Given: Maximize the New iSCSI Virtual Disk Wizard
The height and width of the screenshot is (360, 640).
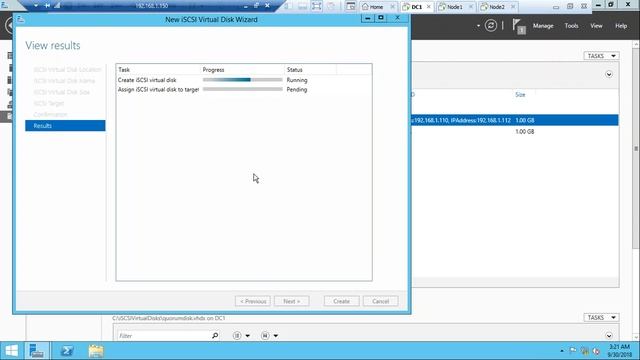Looking at the screenshot, I should (x=381, y=18).
